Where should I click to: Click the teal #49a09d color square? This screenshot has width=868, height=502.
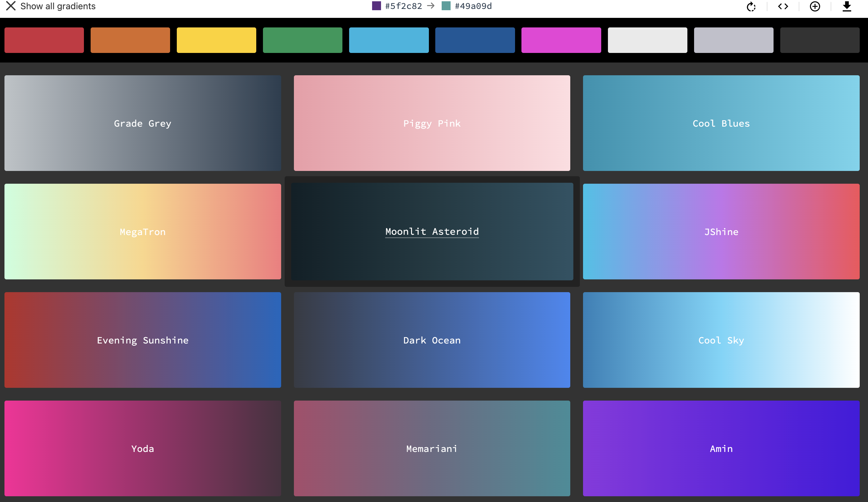pos(446,6)
